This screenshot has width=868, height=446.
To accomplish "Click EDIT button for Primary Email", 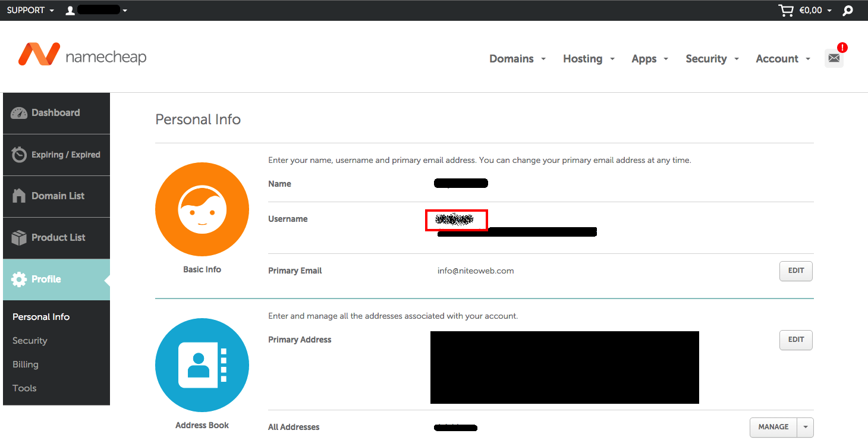I will coord(796,271).
